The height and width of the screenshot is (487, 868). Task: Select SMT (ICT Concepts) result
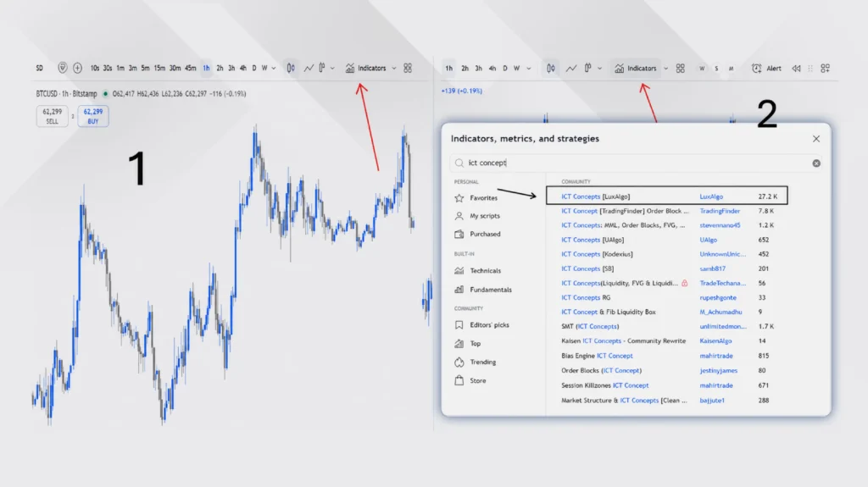pyautogui.click(x=590, y=327)
